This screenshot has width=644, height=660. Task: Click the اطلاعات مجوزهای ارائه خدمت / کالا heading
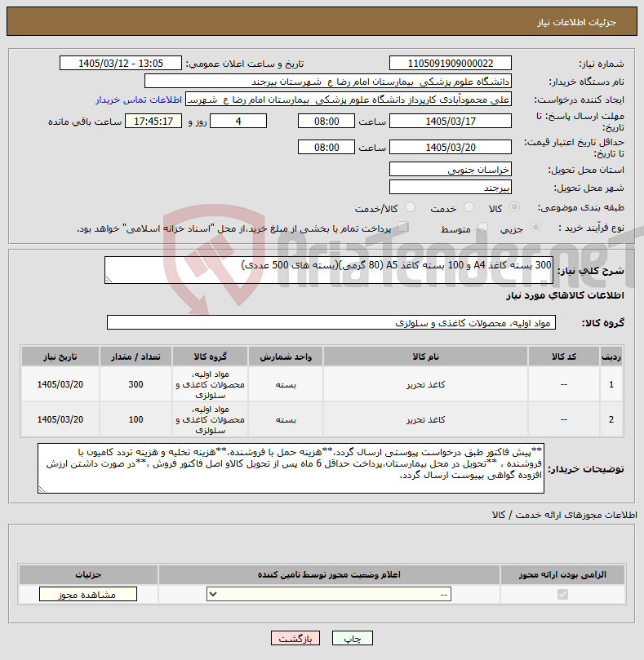(x=564, y=515)
